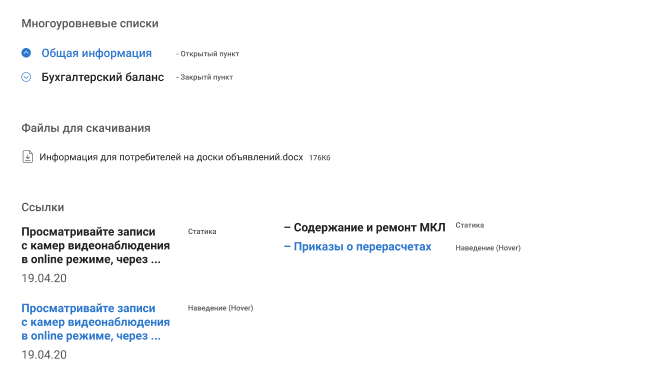This screenshot has width=672, height=383.
Task: Click the Наведение (Hover) label beside Приказы о перерасчетах
Action: [488, 248]
